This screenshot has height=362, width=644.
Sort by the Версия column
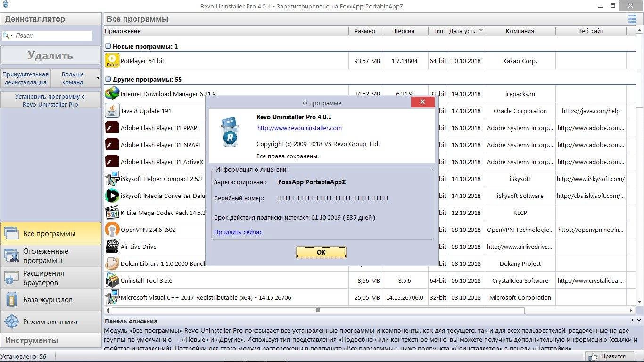click(405, 31)
